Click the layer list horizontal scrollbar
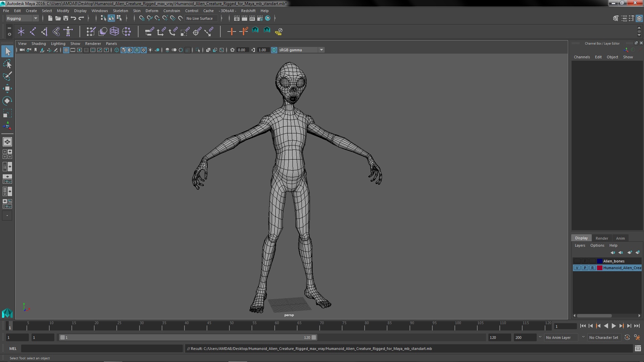 point(594,316)
